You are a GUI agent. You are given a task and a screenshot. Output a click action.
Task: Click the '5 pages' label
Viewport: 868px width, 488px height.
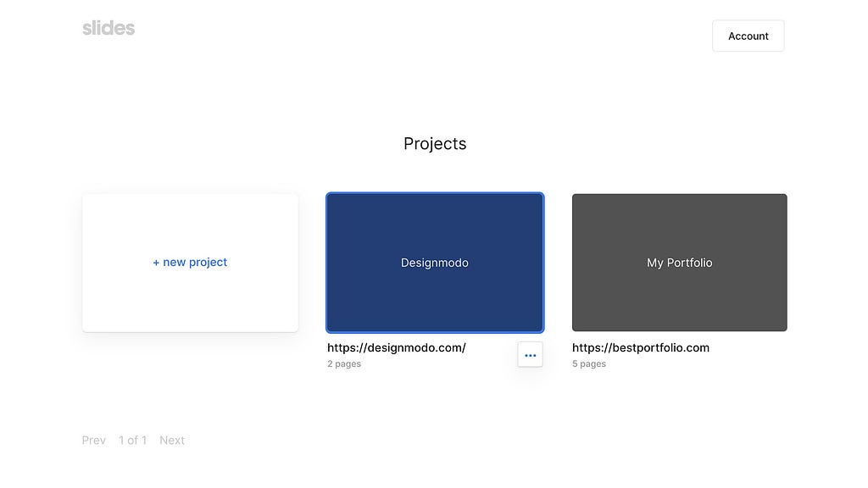click(x=588, y=363)
